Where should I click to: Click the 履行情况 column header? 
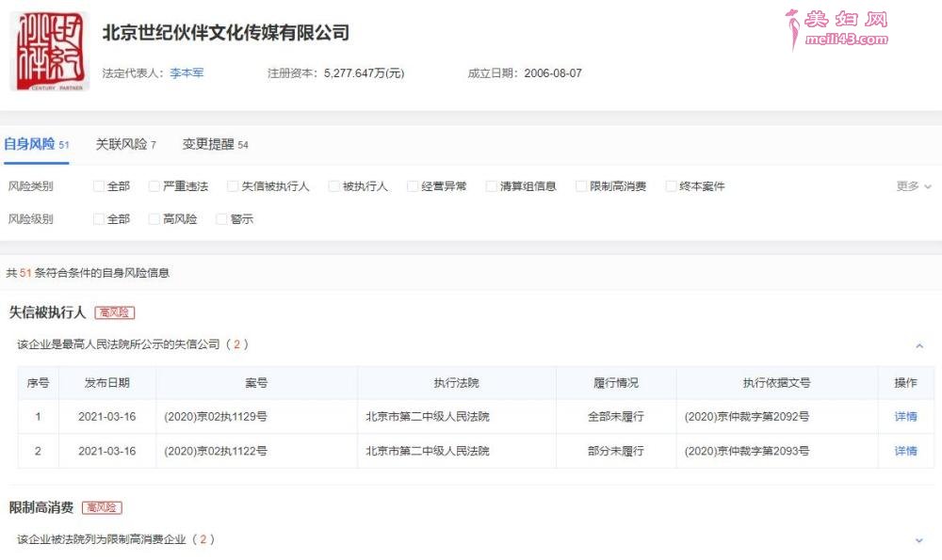coord(616,383)
